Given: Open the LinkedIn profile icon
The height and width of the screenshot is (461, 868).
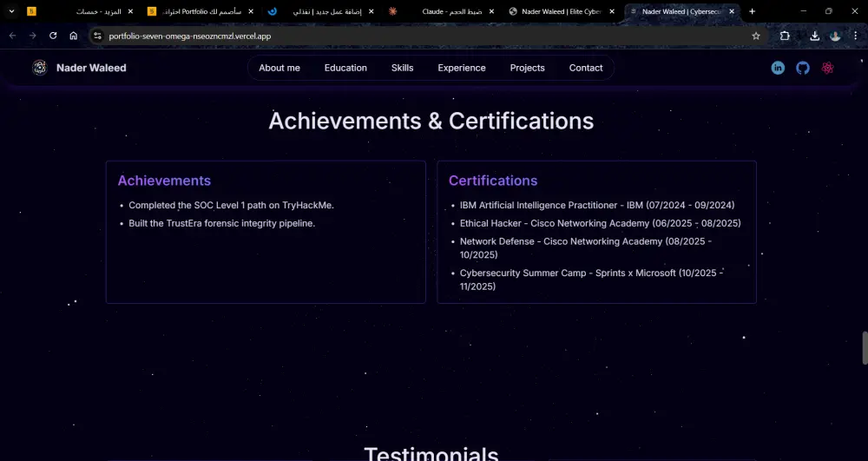Looking at the screenshot, I should 778,68.
